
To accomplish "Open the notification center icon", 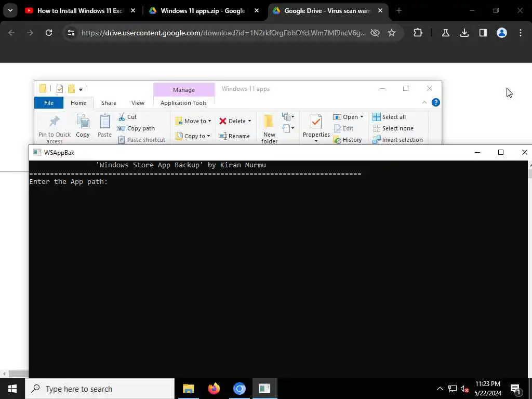I will [515, 389].
